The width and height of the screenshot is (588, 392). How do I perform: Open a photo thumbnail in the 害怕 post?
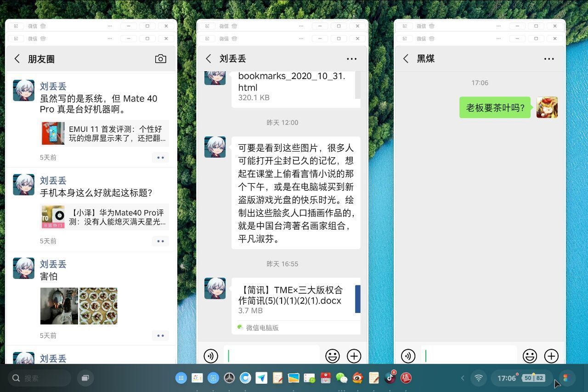click(59, 306)
